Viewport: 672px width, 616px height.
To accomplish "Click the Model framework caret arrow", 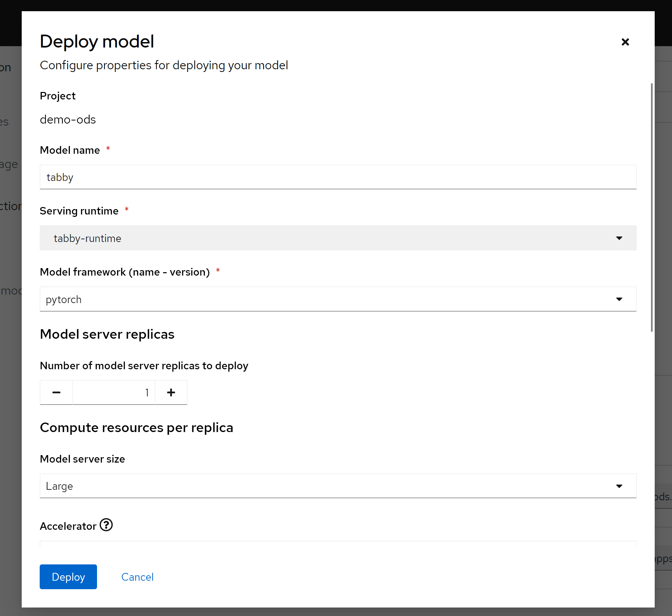I will [619, 299].
